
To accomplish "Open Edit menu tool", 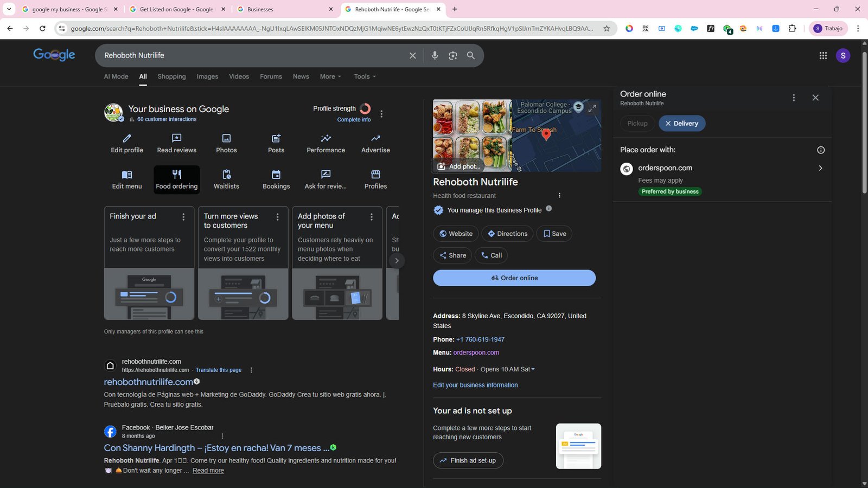I will coord(127,179).
